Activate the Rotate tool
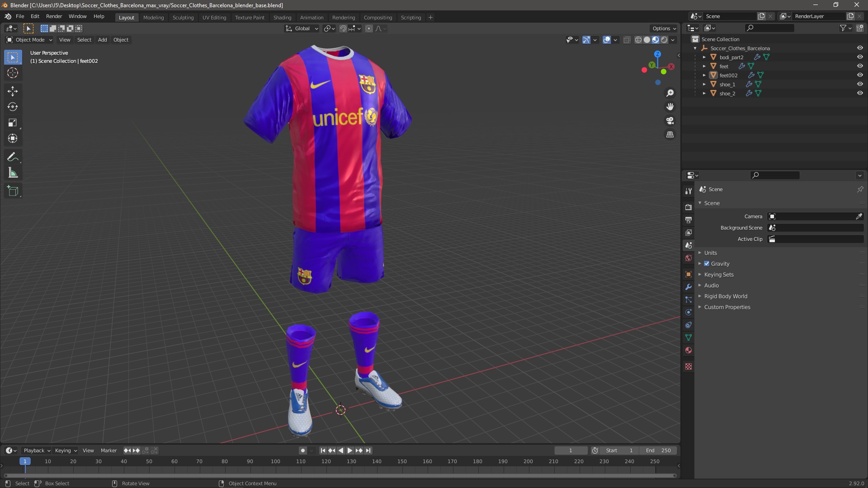 pos(13,107)
